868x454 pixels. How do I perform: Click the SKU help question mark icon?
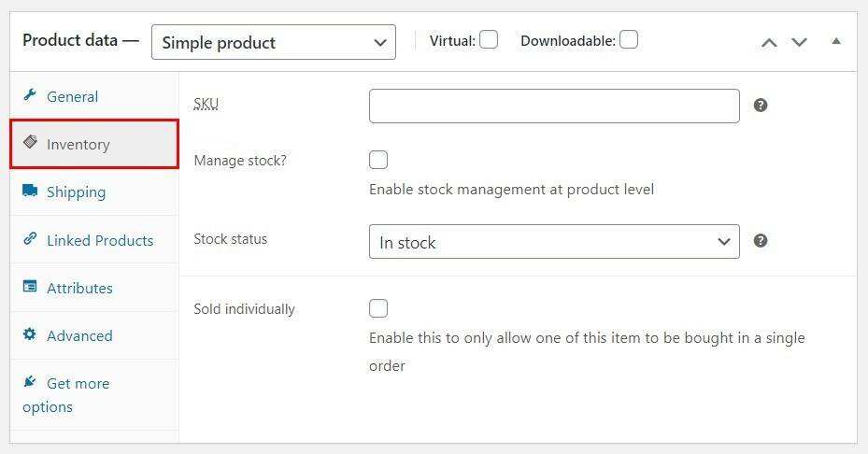point(761,106)
